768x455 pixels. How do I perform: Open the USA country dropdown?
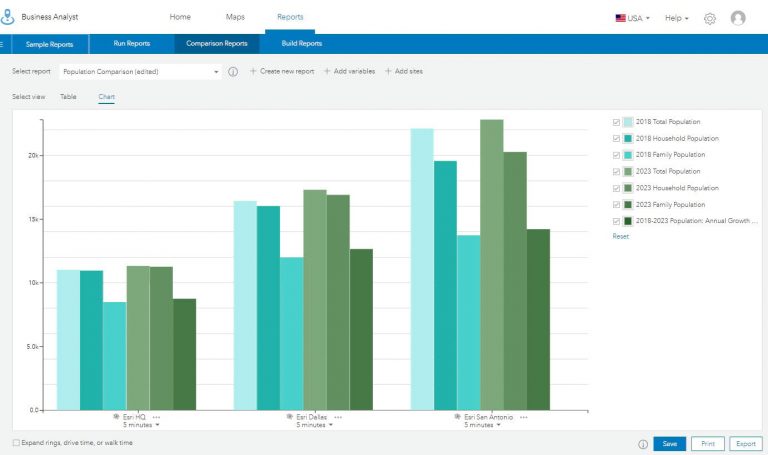pos(633,18)
